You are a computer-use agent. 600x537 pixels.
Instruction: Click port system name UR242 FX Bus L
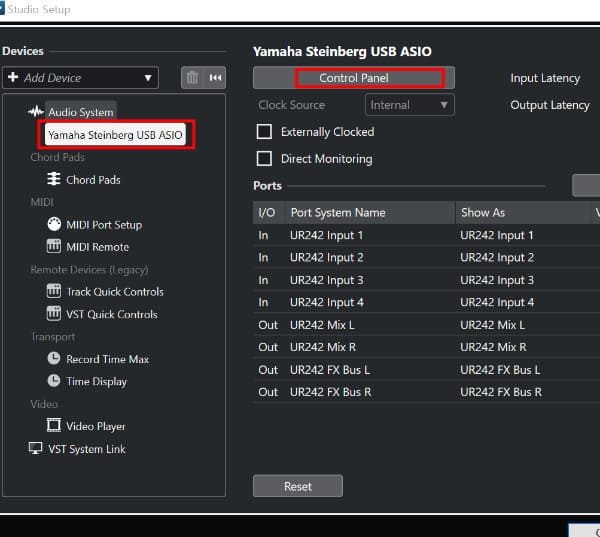pos(330,370)
